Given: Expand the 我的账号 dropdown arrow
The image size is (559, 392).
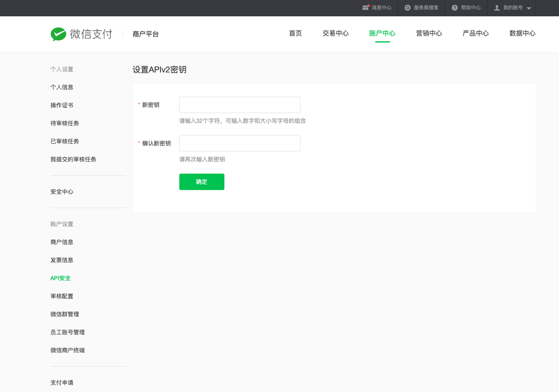Looking at the screenshot, I should [x=529, y=8].
